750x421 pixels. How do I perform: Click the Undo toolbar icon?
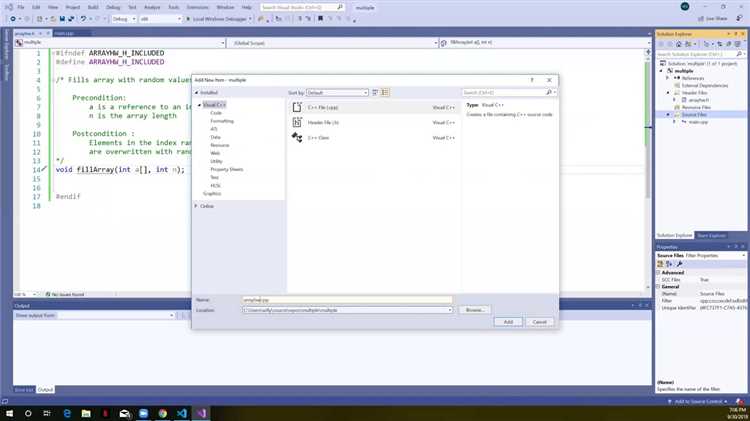point(83,19)
